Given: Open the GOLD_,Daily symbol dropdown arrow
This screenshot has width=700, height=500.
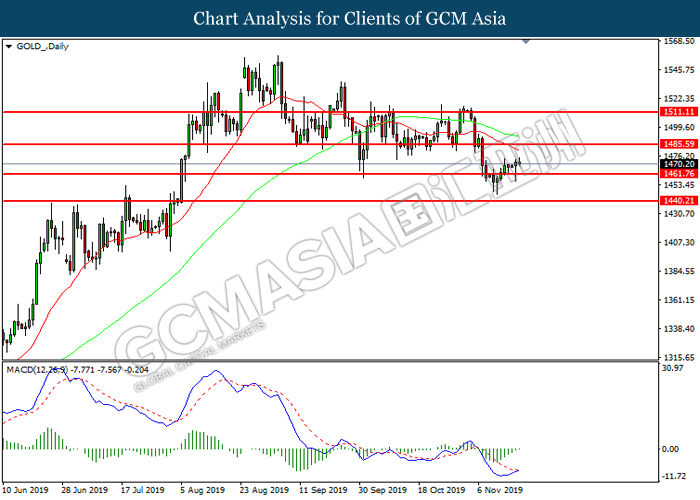Looking at the screenshot, I should point(8,46).
